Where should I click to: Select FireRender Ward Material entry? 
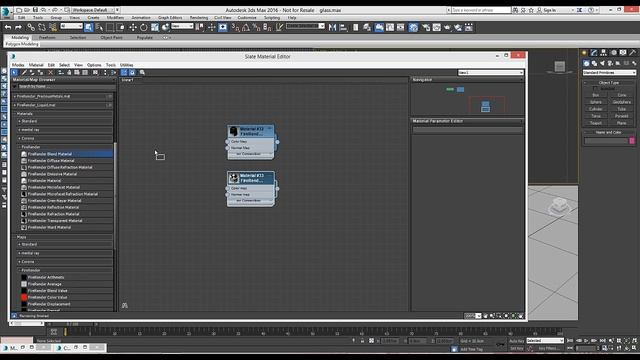66,227
